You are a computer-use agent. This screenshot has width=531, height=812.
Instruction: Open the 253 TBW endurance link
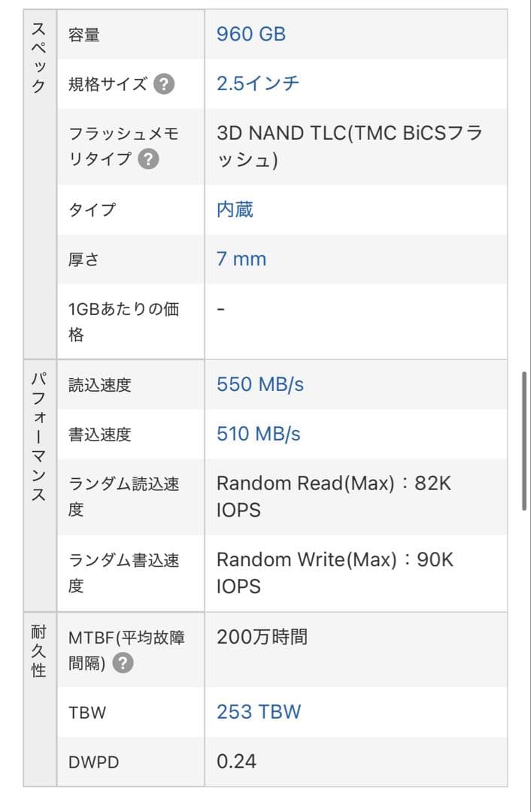[x=259, y=710]
